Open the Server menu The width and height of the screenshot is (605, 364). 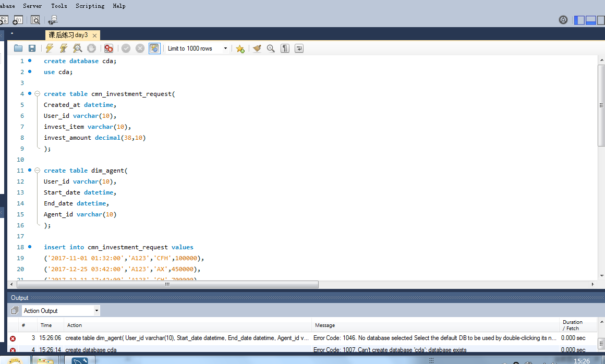32,6
